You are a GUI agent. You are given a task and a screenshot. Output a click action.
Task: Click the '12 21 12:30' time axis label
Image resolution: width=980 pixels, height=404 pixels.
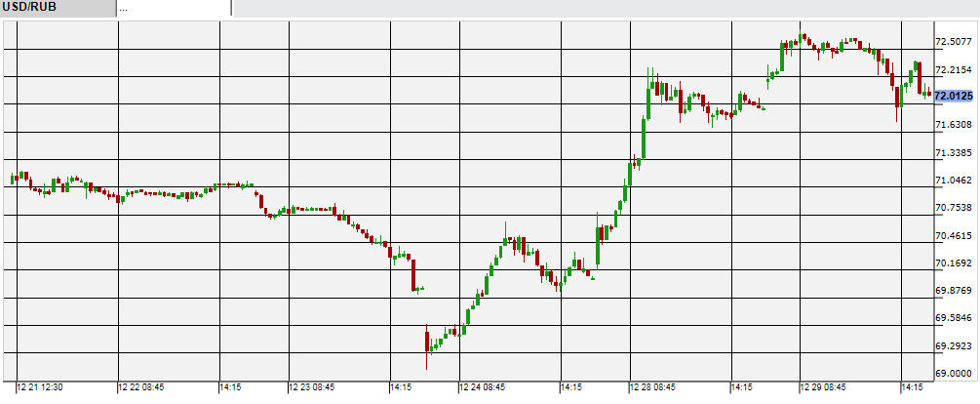coord(40,387)
